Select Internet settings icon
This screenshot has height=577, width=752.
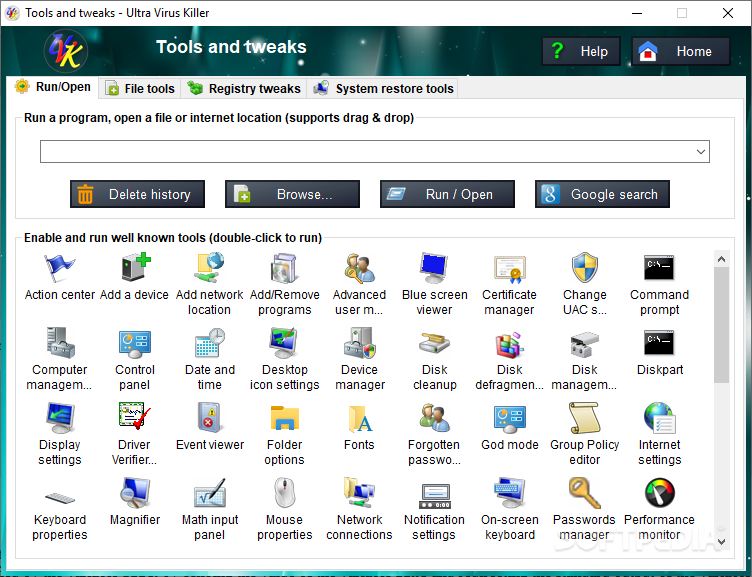click(660, 417)
